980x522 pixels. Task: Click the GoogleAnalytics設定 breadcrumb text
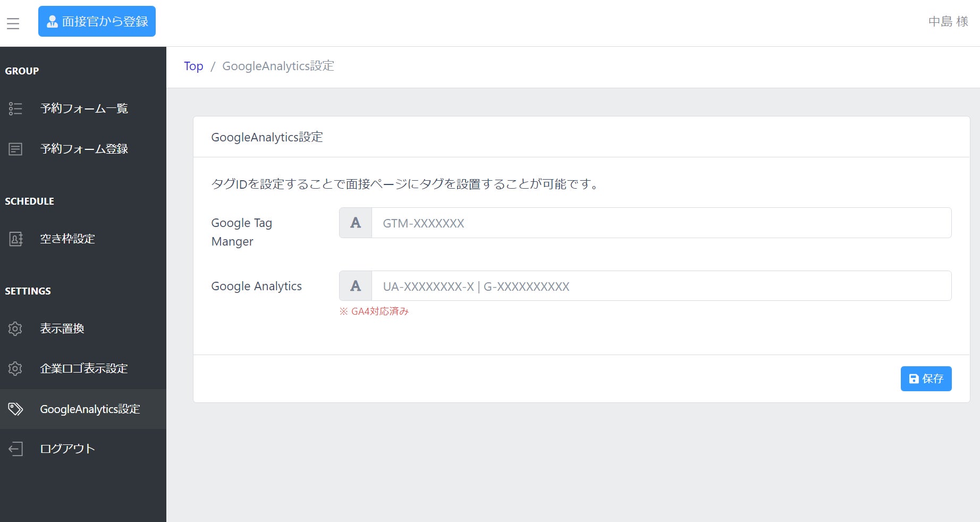(x=278, y=66)
